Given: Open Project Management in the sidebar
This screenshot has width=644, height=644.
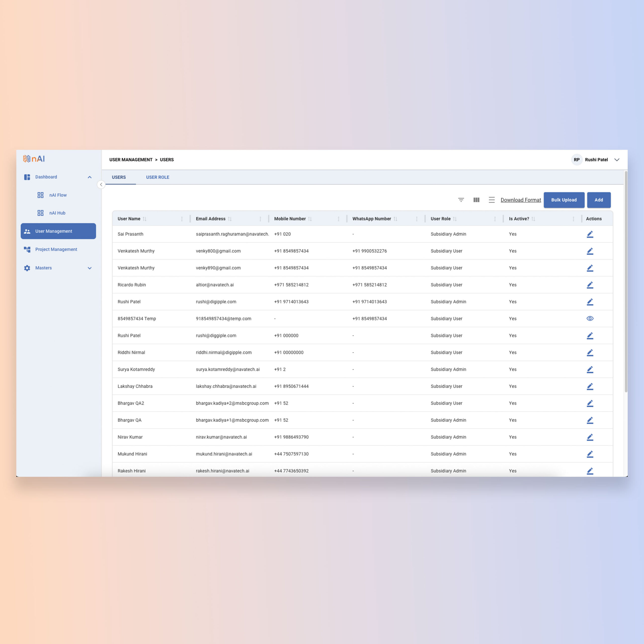Looking at the screenshot, I should pos(56,249).
